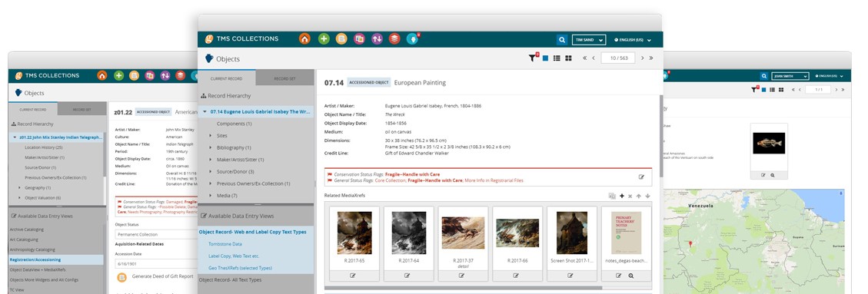Switch to list view in front window
Screen dimensions: 868x294
tap(557, 58)
